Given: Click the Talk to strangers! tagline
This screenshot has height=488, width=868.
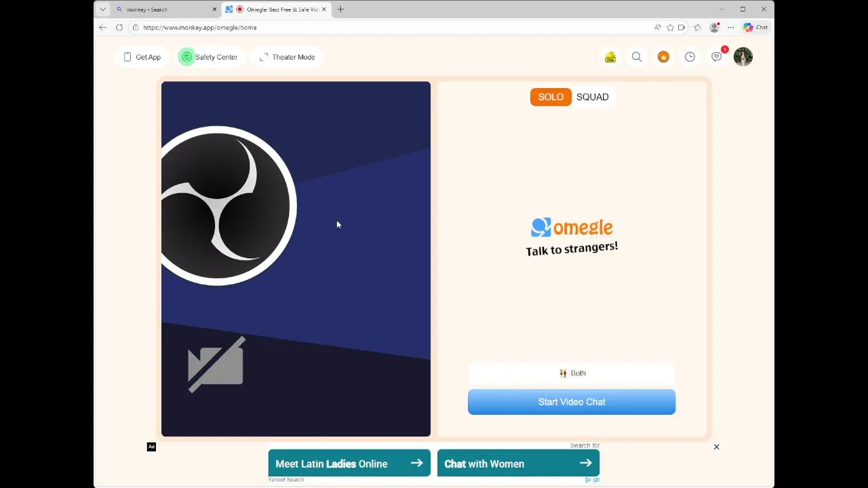Looking at the screenshot, I should [572, 249].
